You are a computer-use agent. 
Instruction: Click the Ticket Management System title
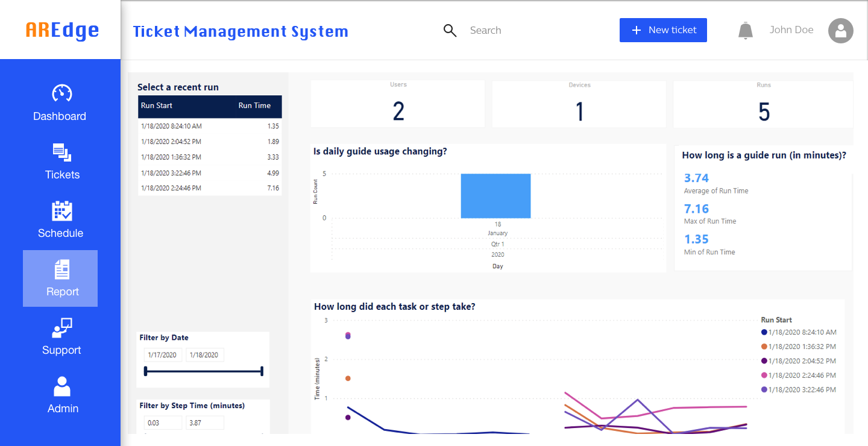click(x=241, y=31)
